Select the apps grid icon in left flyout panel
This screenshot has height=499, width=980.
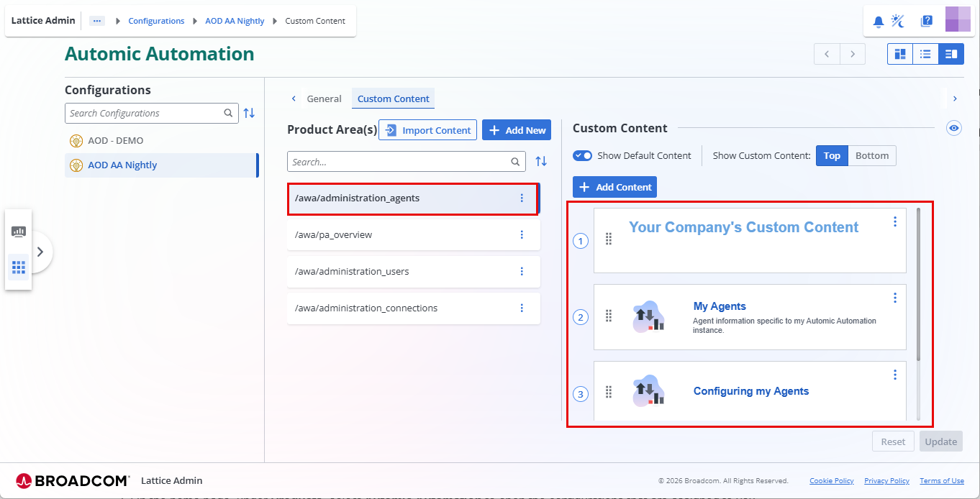pyautogui.click(x=19, y=267)
